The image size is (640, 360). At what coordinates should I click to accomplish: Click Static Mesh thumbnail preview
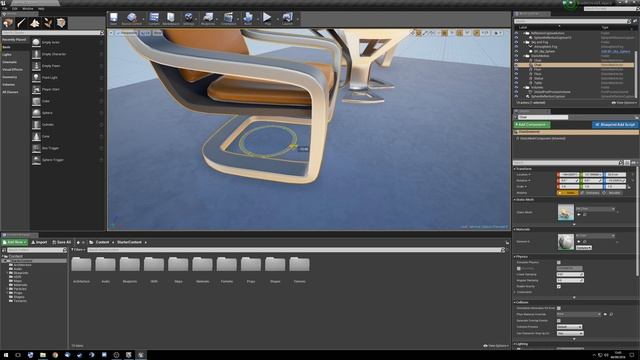click(x=566, y=213)
